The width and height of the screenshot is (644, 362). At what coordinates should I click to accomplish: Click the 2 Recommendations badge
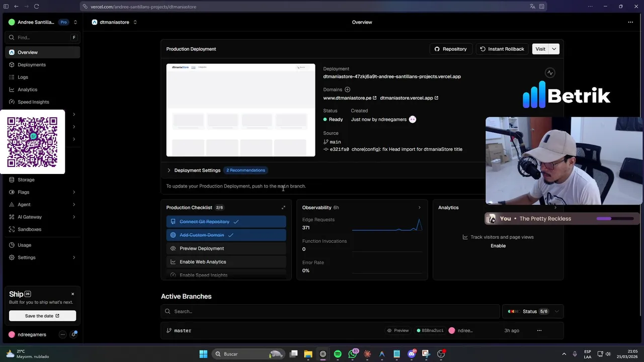point(246,170)
